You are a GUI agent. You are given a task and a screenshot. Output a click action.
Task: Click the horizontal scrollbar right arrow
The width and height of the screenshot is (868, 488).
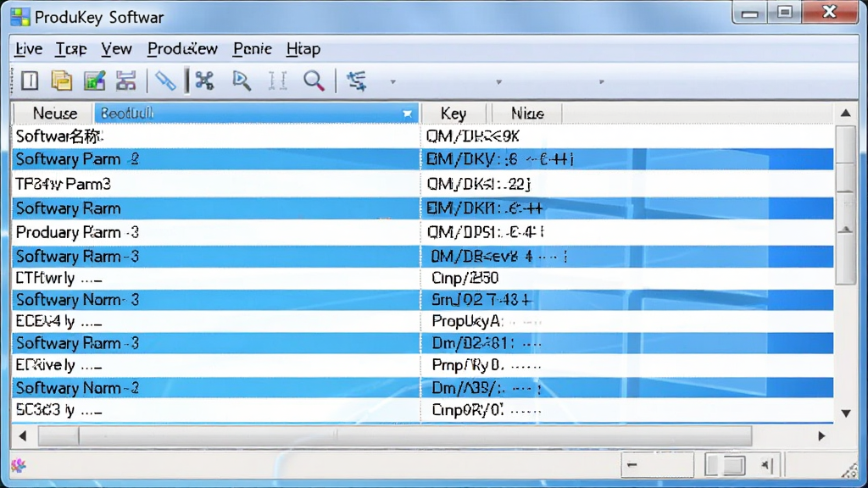[821, 436]
